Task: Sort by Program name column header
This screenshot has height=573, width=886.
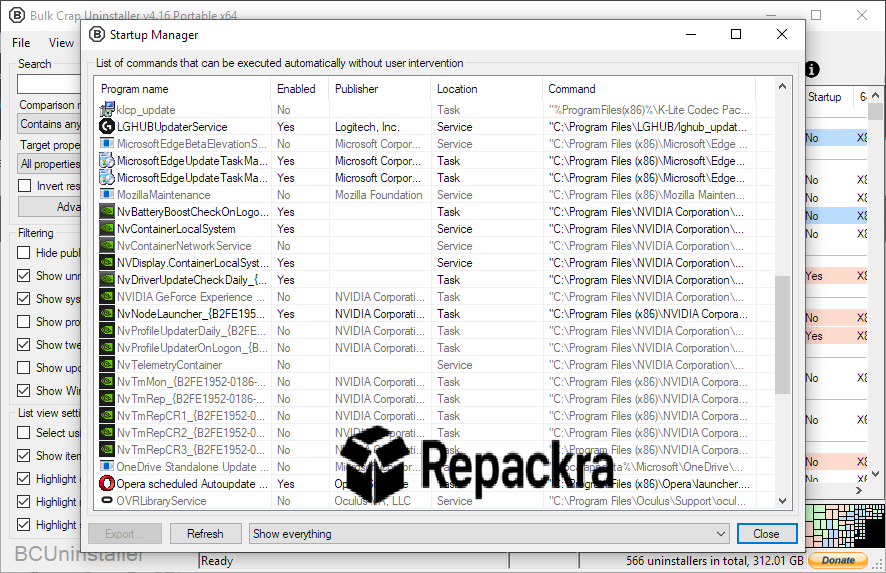Action: pyautogui.click(x=183, y=89)
